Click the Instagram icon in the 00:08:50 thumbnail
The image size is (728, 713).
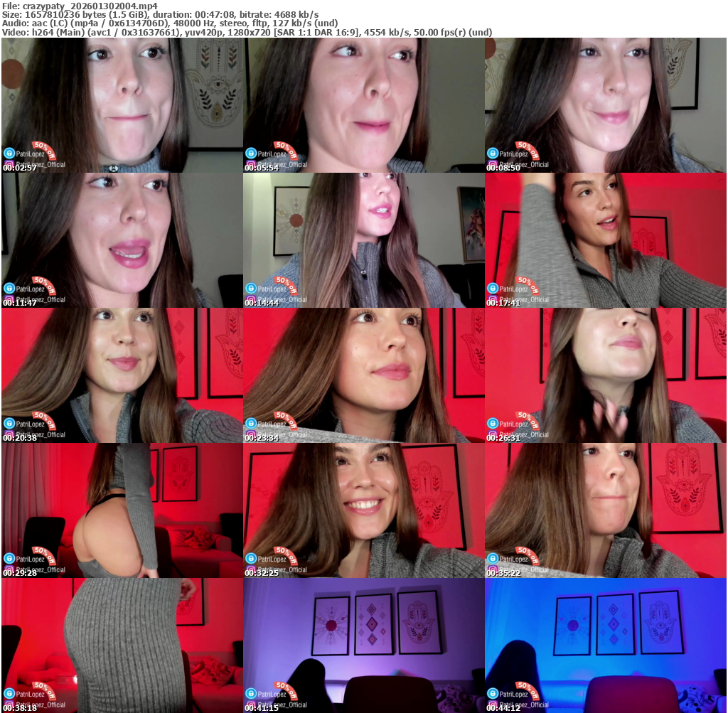[x=492, y=165]
